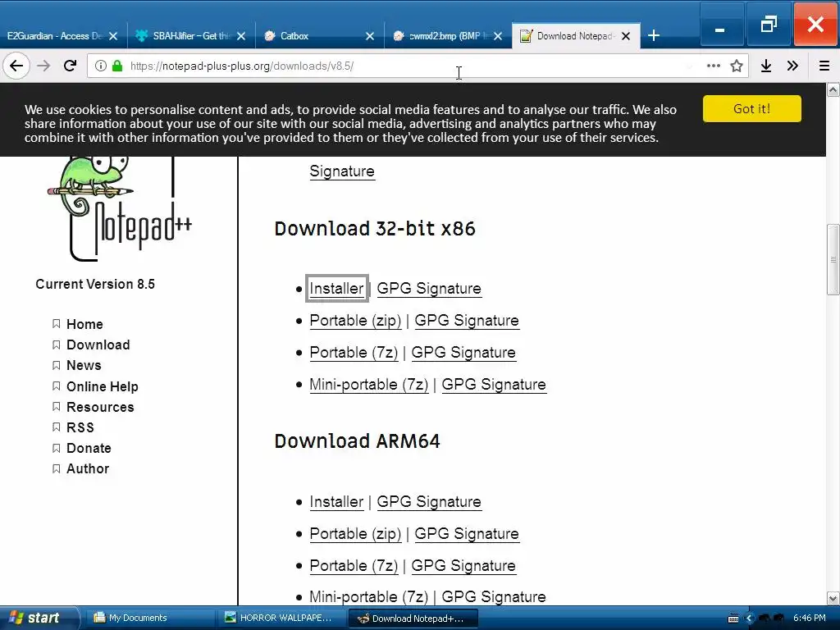This screenshot has width=840, height=630.
Task: Click 32-bit Portable (zip) link
Action: click(x=355, y=321)
